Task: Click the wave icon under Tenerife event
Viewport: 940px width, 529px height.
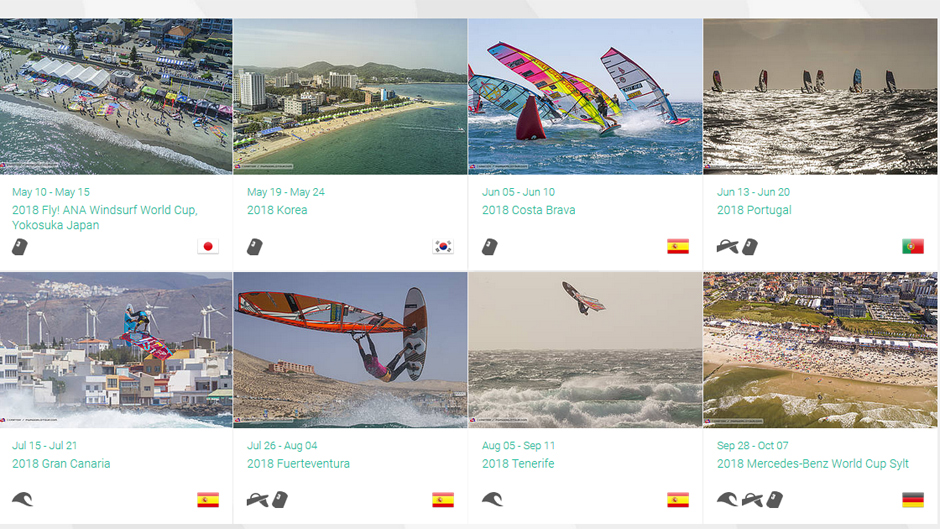Action: pyautogui.click(x=493, y=499)
